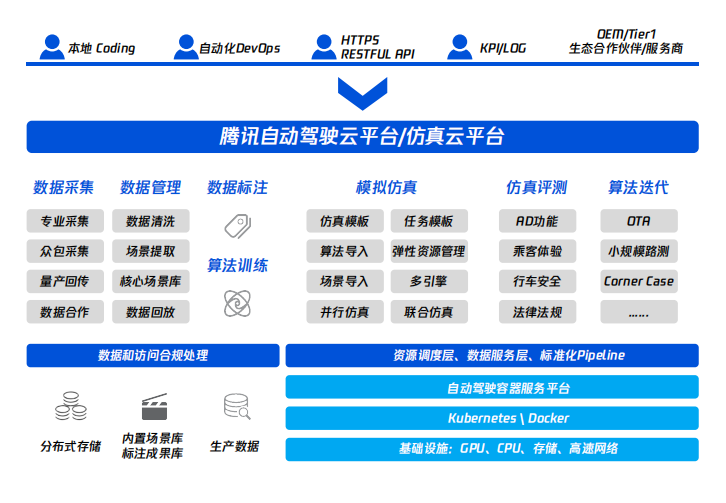Viewport: 726px width, 503px height.
Task: Choose the 小规模路测 box
Action: 639,251
